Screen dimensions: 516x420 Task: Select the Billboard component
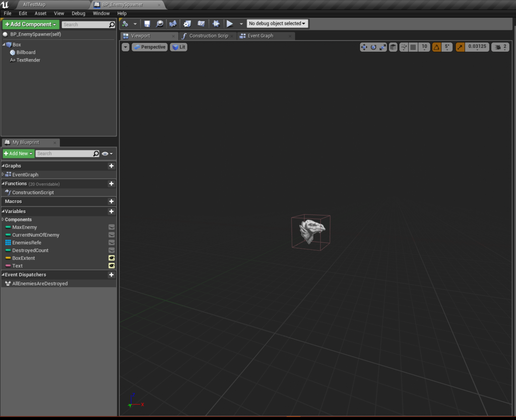coord(26,52)
